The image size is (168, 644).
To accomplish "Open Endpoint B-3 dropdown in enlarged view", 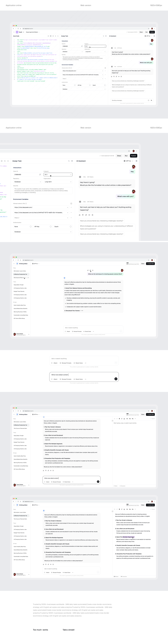I will click(x=58, y=175).
